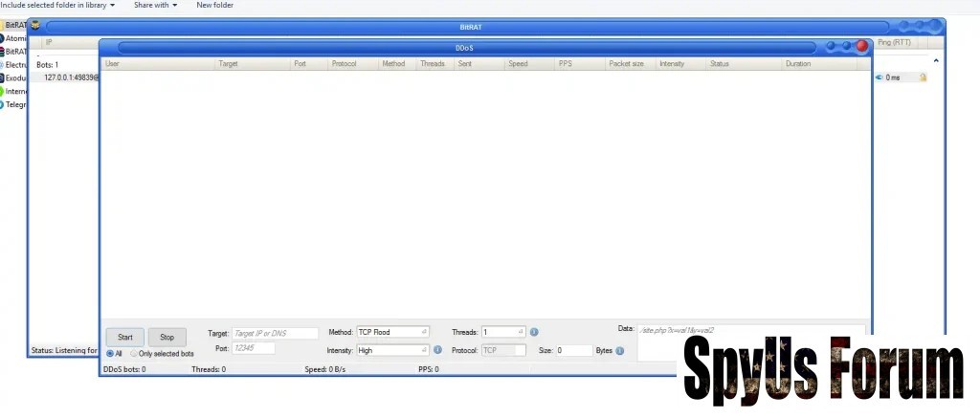Select the All radio button

[x=110, y=354]
